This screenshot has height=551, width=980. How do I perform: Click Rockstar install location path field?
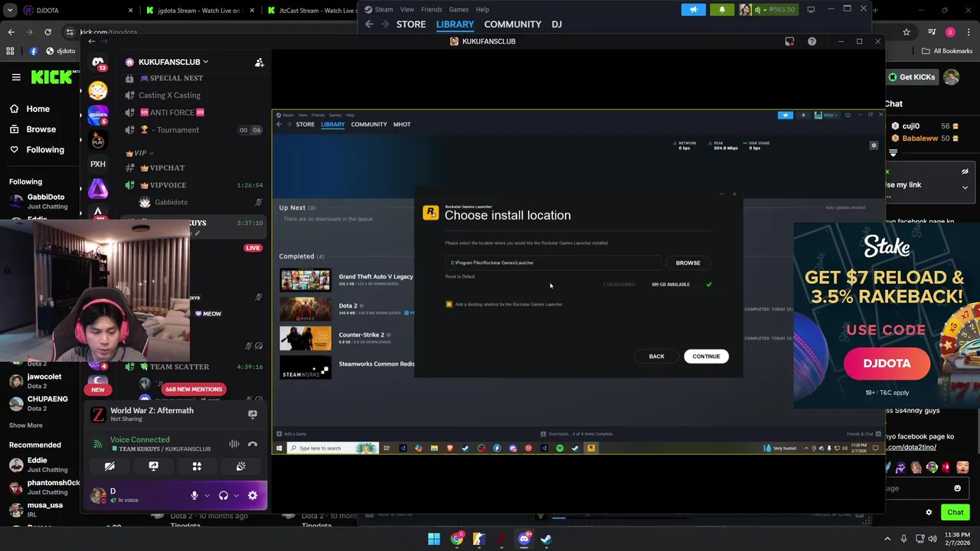point(553,262)
